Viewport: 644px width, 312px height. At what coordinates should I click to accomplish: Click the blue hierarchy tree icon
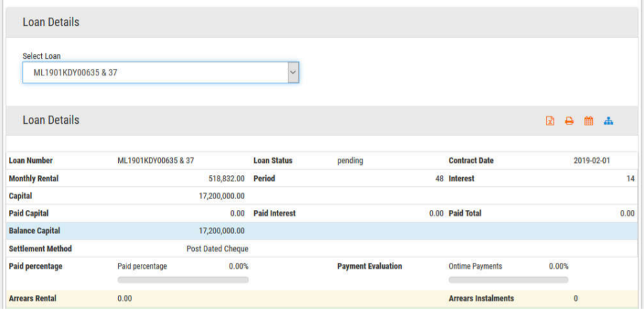coord(608,121)
